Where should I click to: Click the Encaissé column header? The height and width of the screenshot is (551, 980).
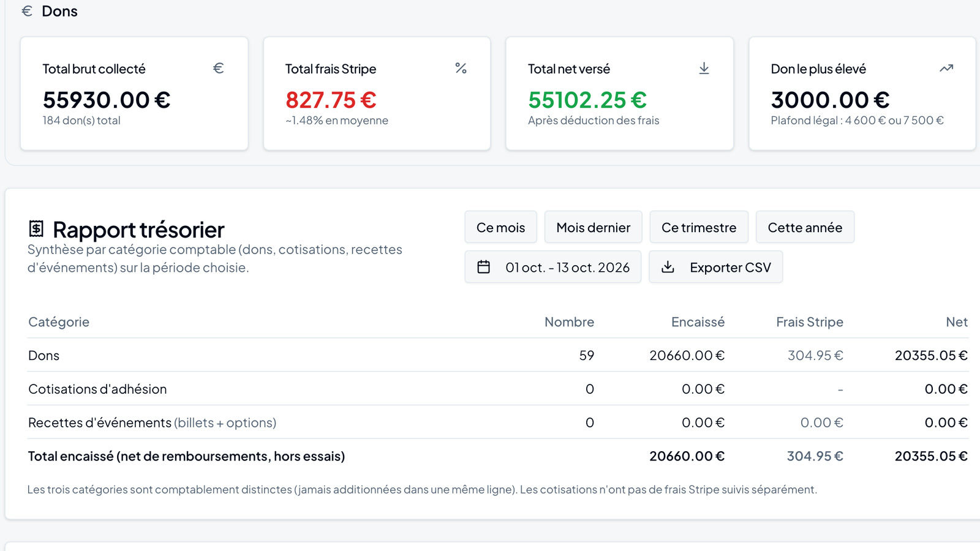point(698,322)
